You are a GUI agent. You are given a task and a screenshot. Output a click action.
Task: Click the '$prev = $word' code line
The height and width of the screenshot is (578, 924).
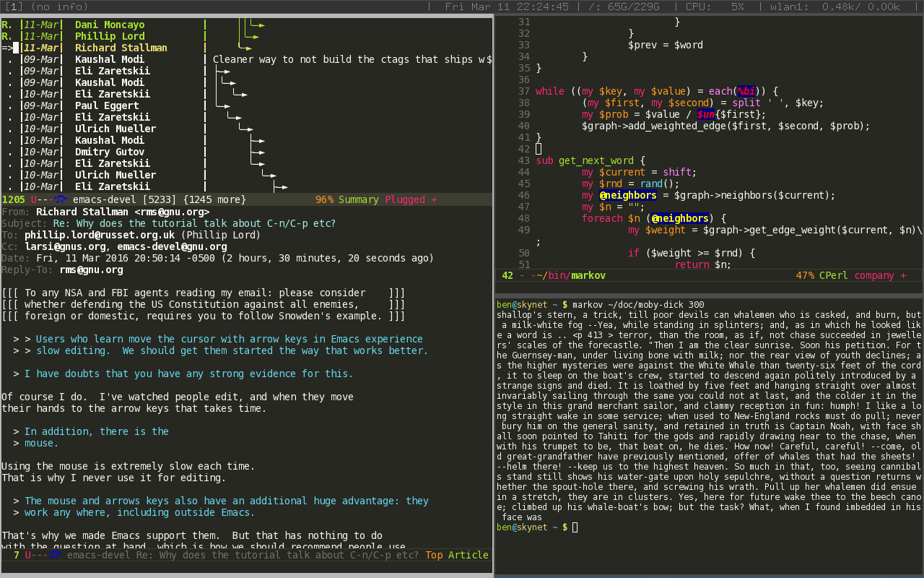click(x=665, y=45)
